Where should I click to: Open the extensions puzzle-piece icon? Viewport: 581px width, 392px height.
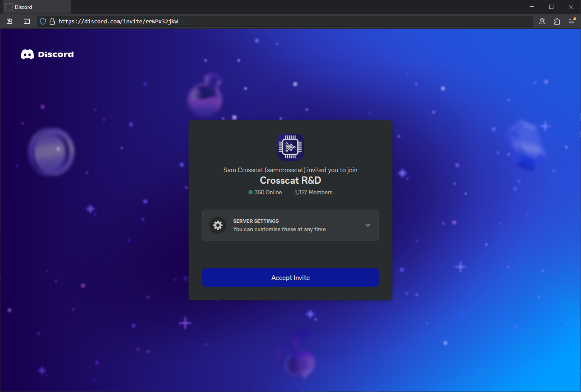[x=557, y=21]
